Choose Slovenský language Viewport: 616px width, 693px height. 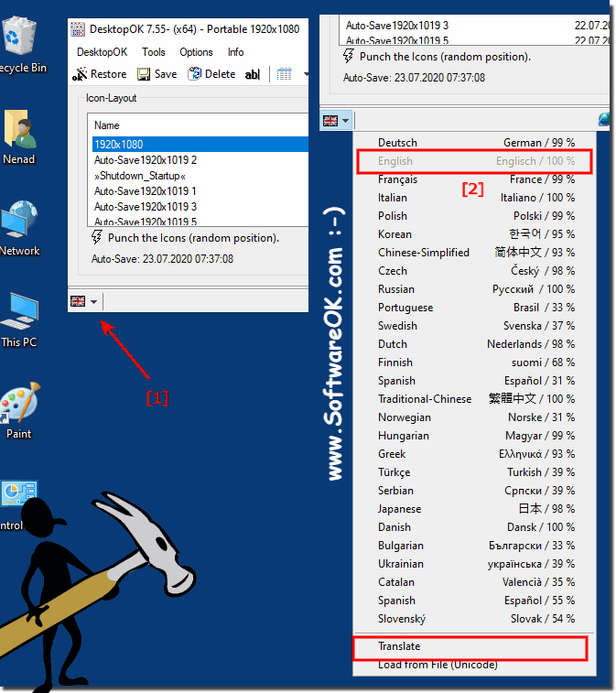click(475, 619)
